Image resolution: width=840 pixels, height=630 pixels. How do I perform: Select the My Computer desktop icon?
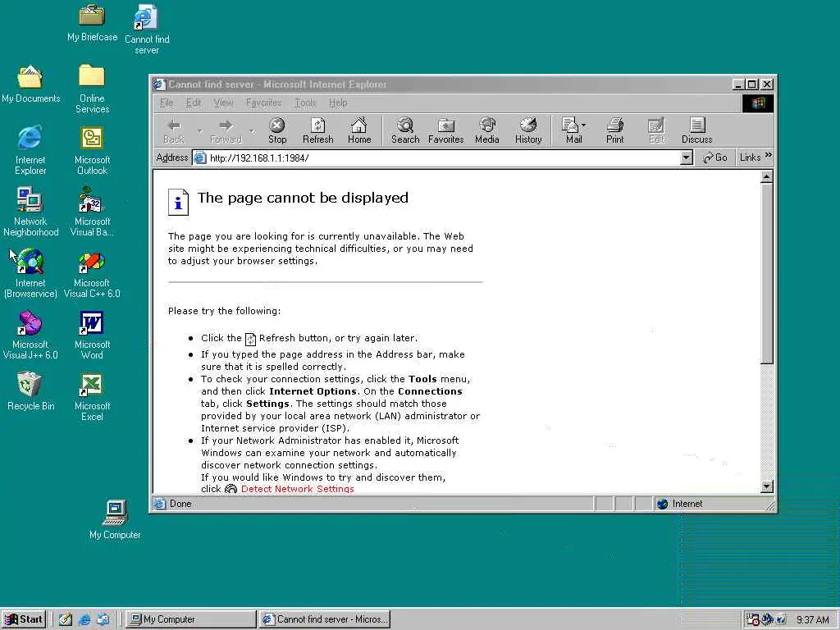115,519
